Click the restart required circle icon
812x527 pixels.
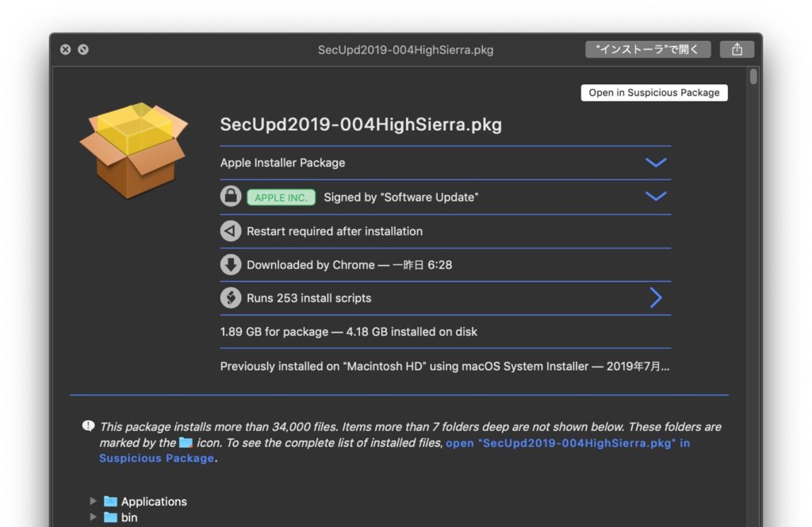(x=230, y=231)
